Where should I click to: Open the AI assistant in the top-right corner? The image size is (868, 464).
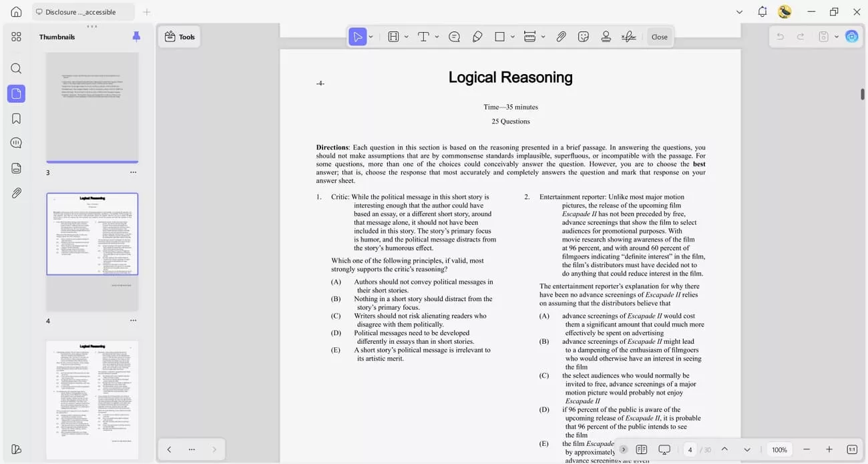click(x=852, y=37)
